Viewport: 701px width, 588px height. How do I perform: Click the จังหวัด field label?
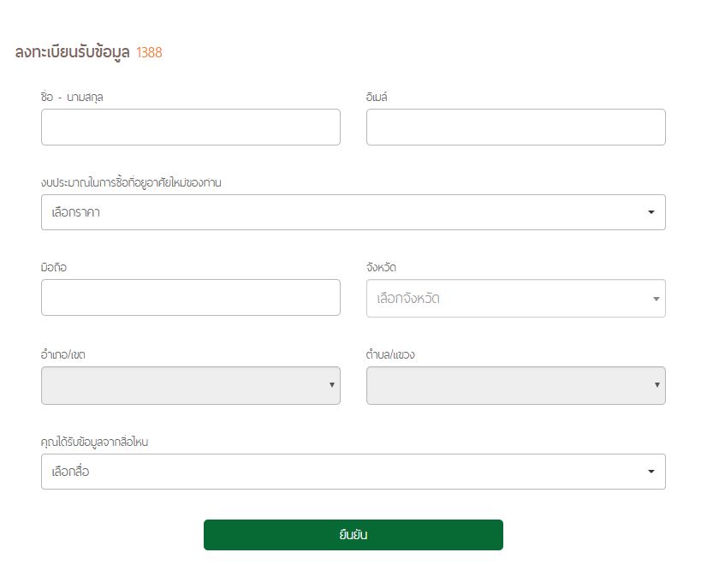pos(381,268)
